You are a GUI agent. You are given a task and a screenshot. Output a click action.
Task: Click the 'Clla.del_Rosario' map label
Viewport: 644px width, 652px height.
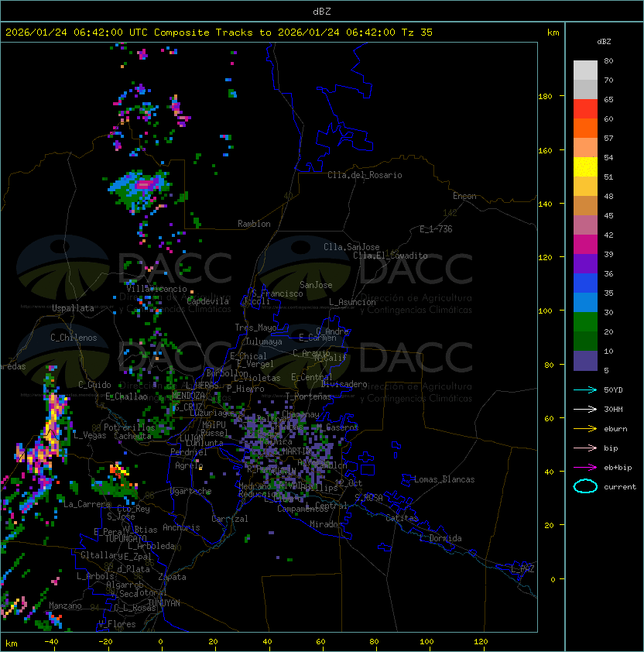click(x=365, y=175)
